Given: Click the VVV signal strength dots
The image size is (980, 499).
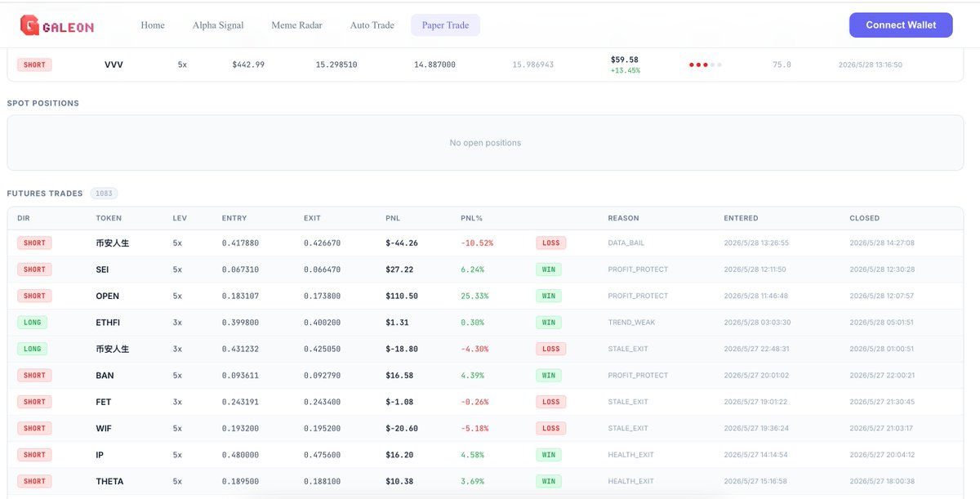Looking at the screenshot, I should point(705,65).
